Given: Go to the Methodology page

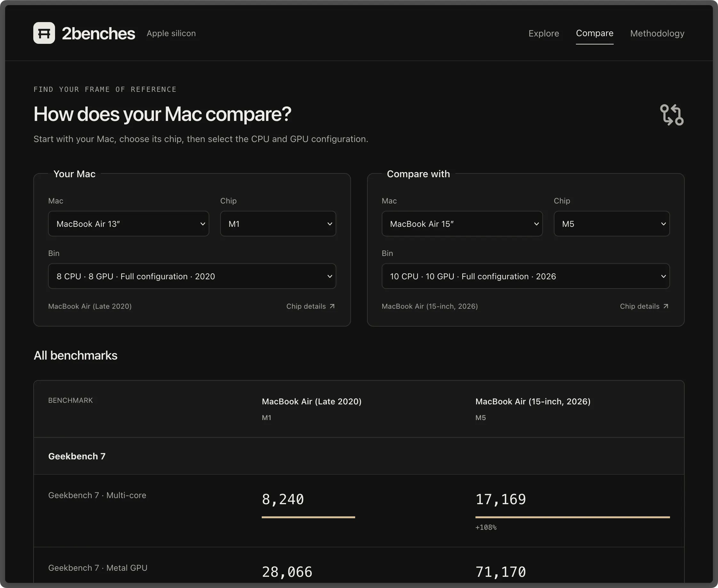Looking at the screenshot, I should tap(657, 33).
